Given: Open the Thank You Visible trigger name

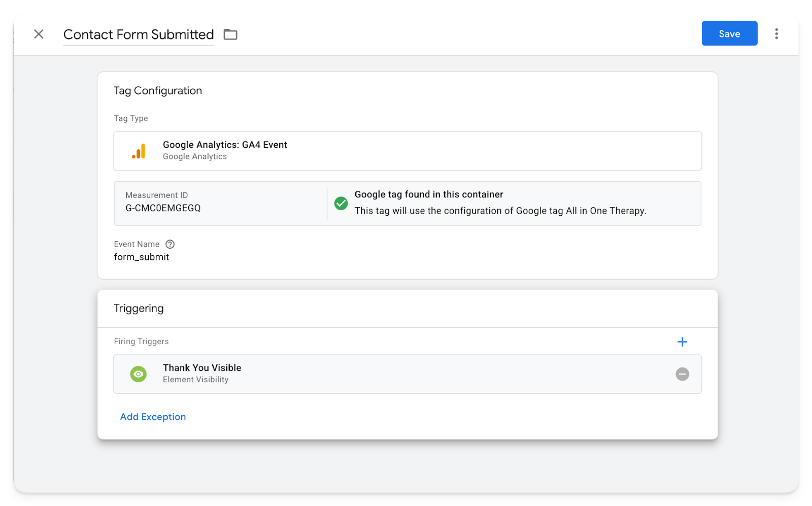Looking at the screenshot, I should pyautogui.click(x=202, y=368).
